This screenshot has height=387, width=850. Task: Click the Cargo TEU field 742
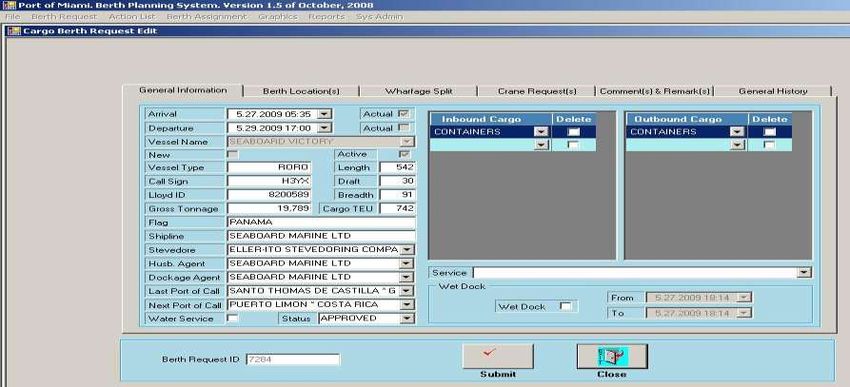[397, 209]
